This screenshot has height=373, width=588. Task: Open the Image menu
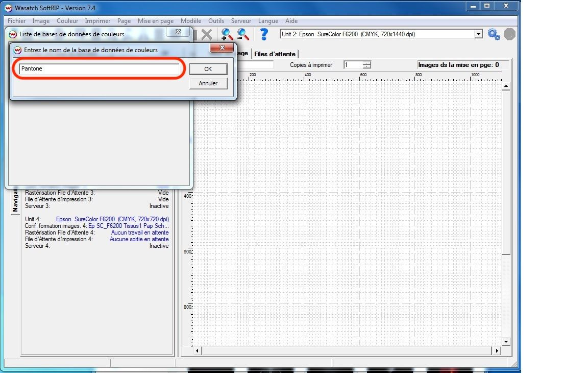pos(41,21)
